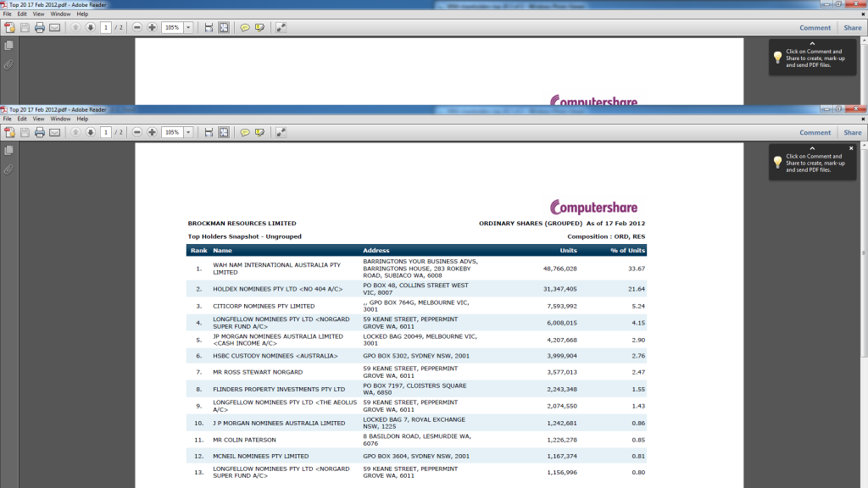Collapse tip popup using its up arrow, front window
868x488 pixels.
(812, 148)
